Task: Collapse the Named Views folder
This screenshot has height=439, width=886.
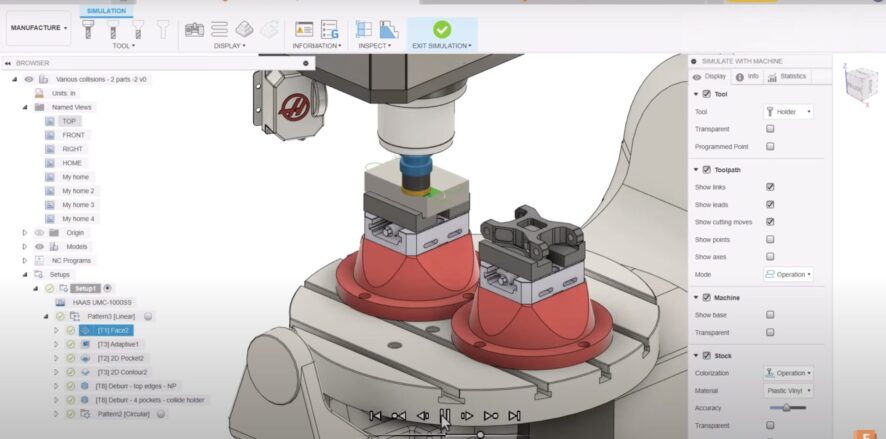Action: [x=25, y=107]
